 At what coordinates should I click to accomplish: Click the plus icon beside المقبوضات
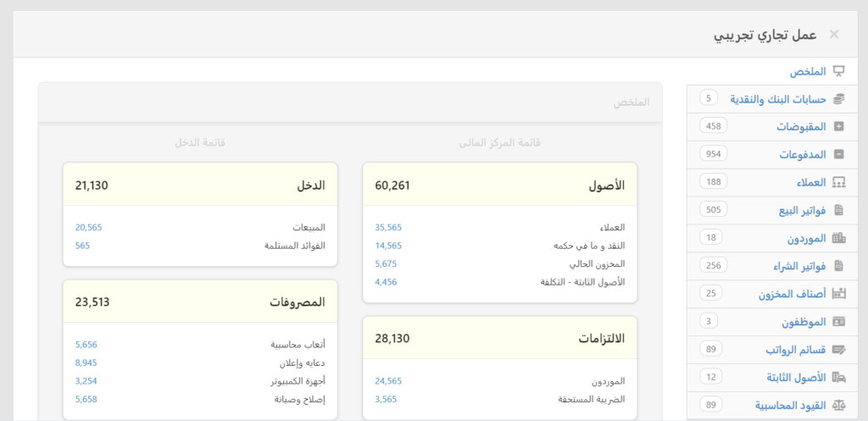click(839, 127)
